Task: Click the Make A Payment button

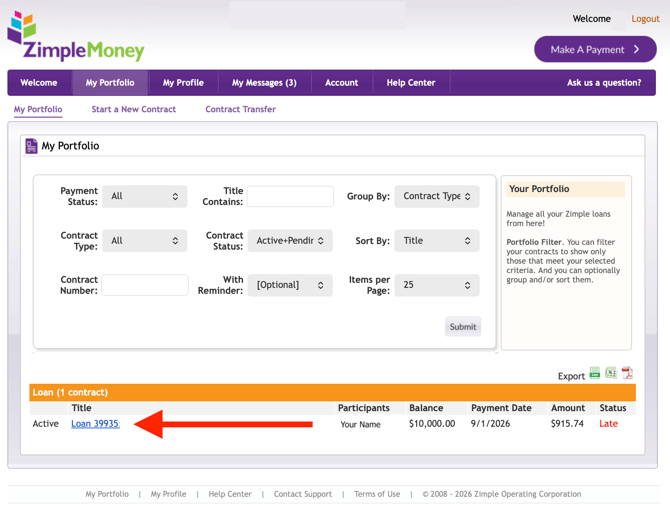Action: click(595, 49)
